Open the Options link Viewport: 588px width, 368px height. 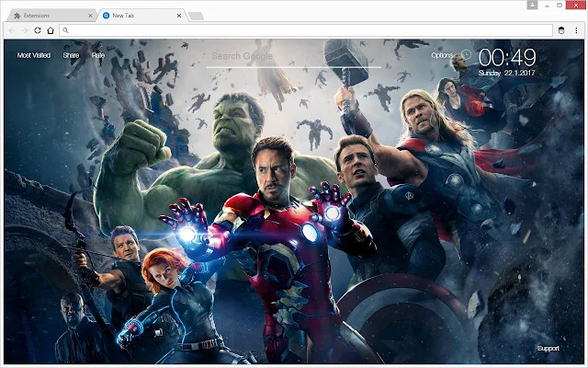tap(442, 55)
